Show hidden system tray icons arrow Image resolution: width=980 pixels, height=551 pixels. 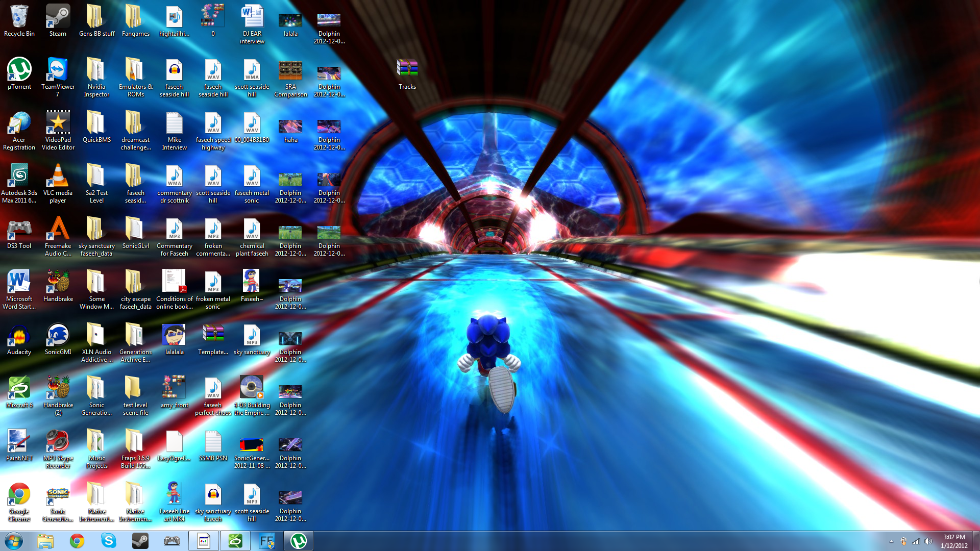coord(891,541)
